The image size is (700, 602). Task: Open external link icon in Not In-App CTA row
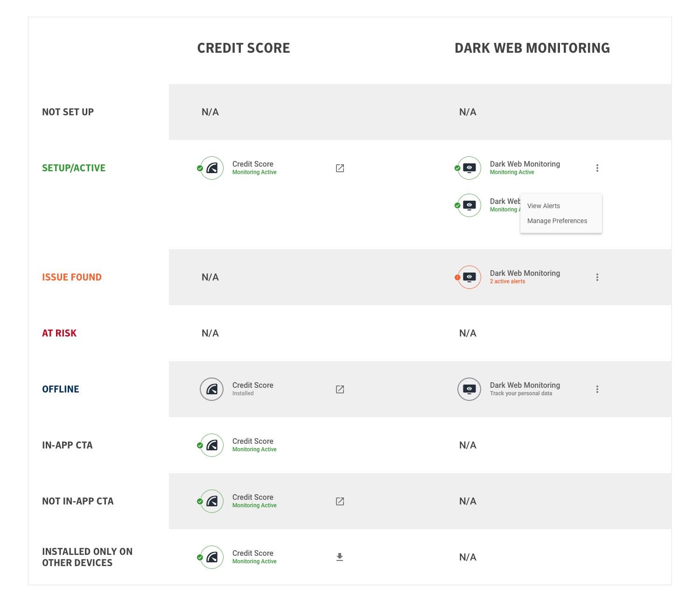(x=340, y=501)
